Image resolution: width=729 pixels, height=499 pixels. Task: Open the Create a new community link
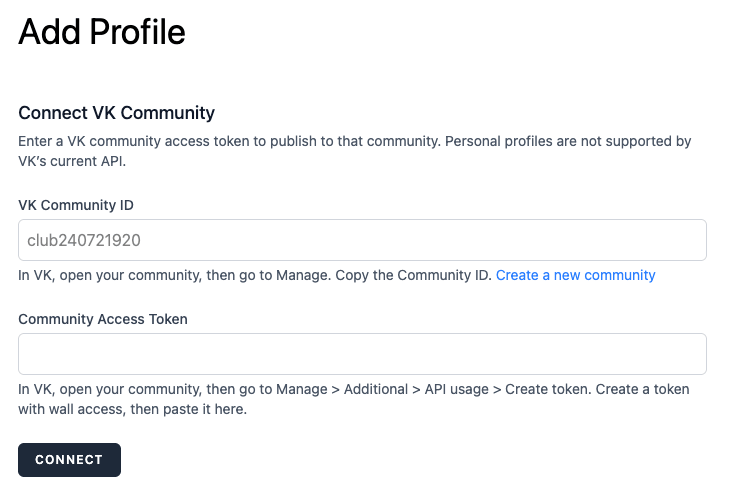pos(576,275)
